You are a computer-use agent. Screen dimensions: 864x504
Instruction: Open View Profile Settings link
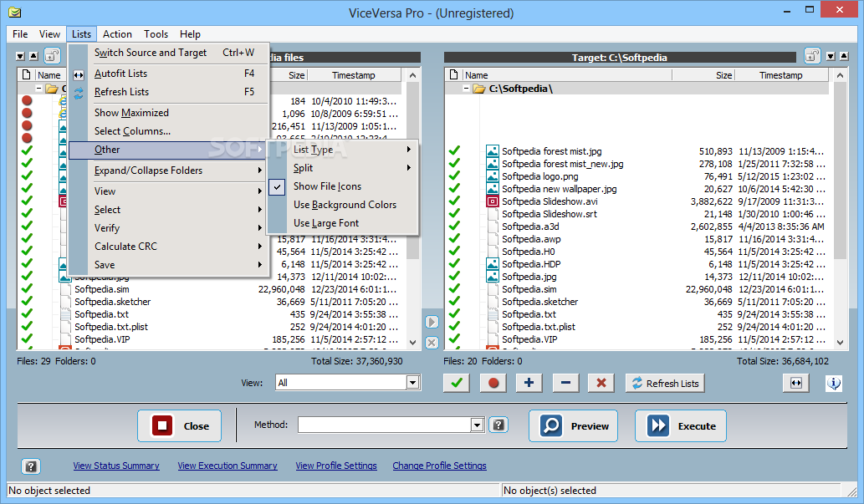[x=336, y=466]
